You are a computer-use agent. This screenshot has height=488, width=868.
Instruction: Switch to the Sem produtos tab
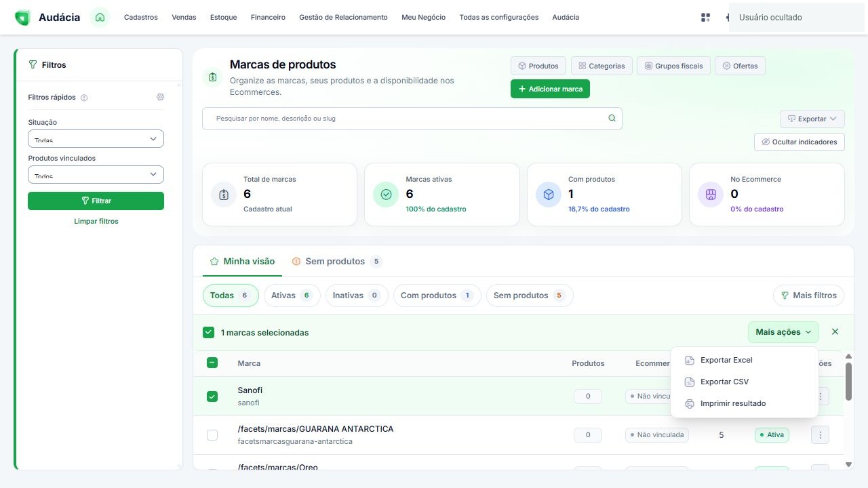tap(337, 261)
